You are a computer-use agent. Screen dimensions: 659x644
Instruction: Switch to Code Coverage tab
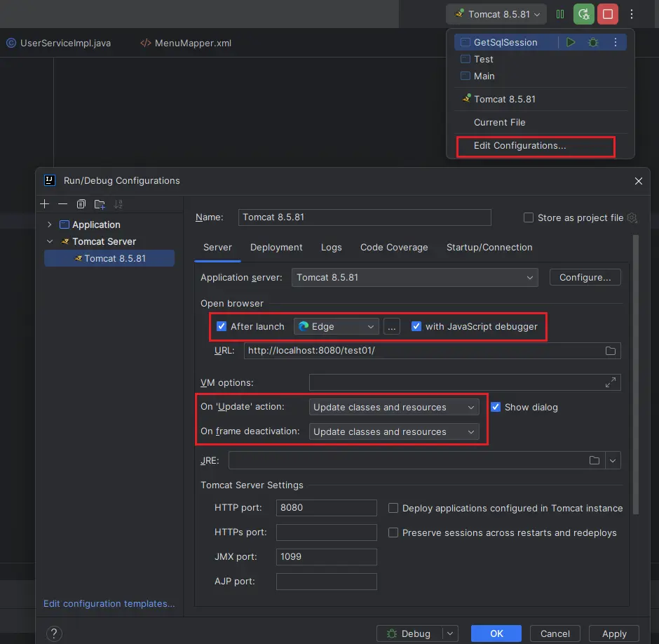(x=394, y=248)
